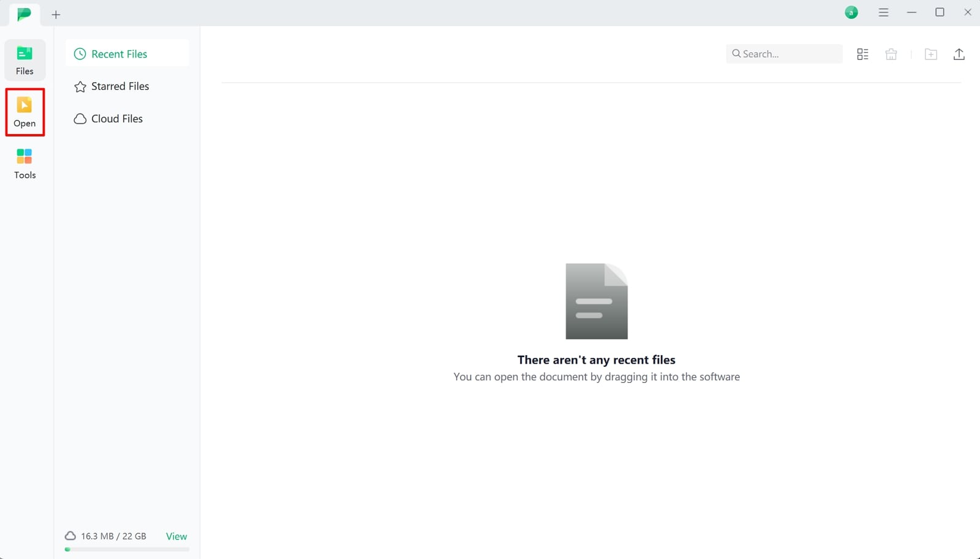
Task: Click the View cloud storage link
Action: pos(176,536)
